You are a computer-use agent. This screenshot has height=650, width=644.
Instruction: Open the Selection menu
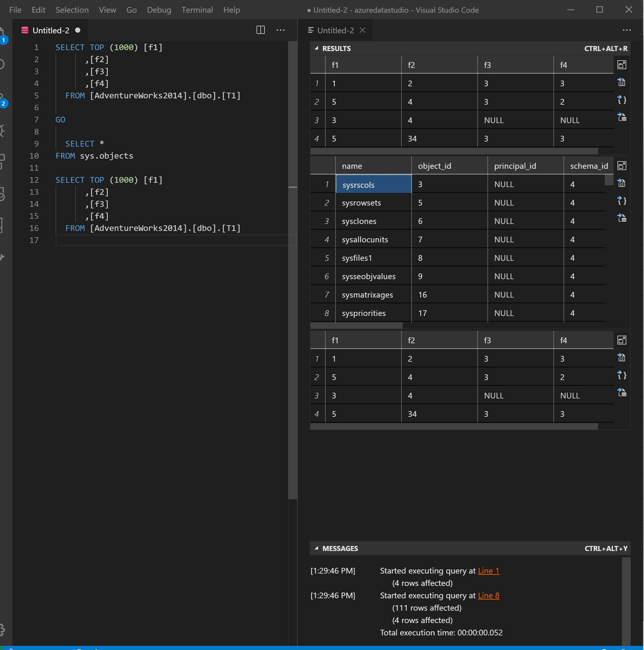coord(72,10)
